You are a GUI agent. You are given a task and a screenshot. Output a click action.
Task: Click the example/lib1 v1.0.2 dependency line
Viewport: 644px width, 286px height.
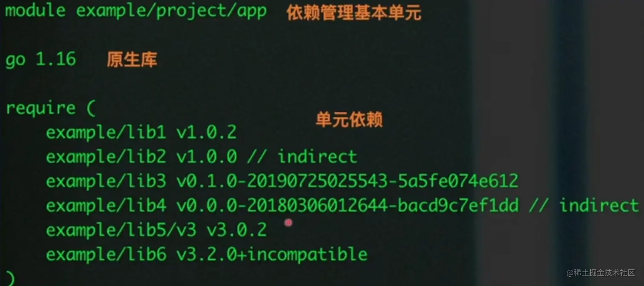[x=141, y=132]
